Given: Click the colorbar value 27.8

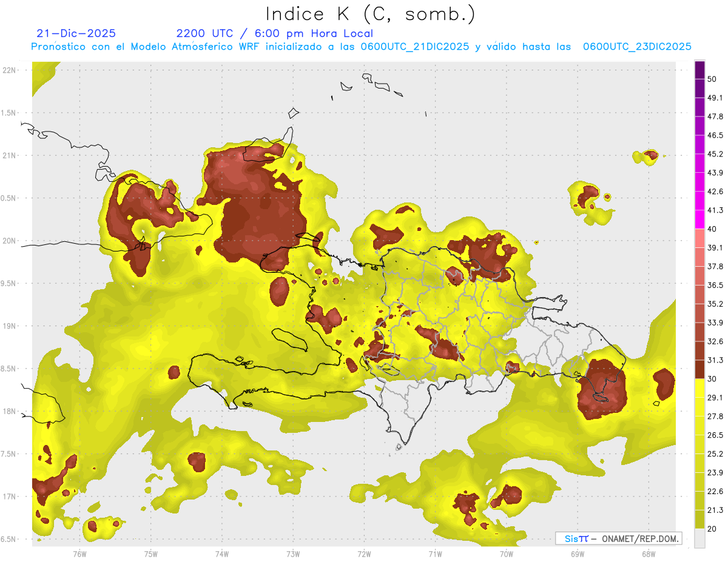Looking at the screenshot, I should pos(715,416).
